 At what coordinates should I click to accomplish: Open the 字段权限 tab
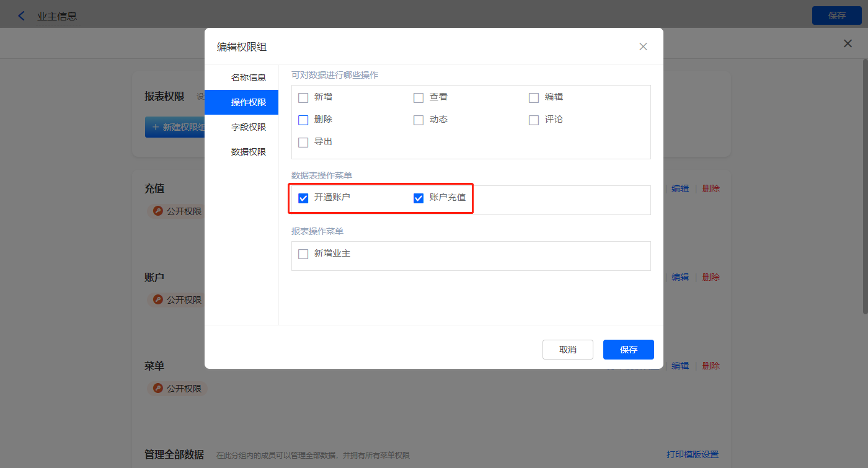(248, 127)
